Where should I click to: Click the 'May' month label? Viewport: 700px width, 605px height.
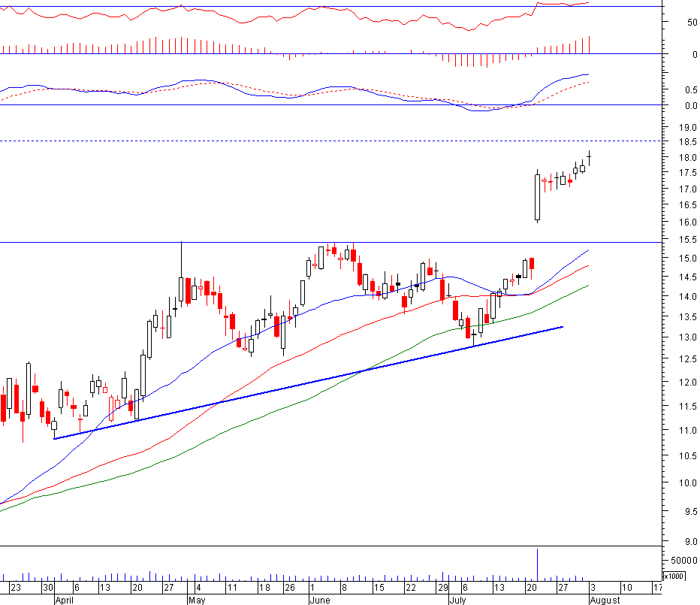[197, 600]
